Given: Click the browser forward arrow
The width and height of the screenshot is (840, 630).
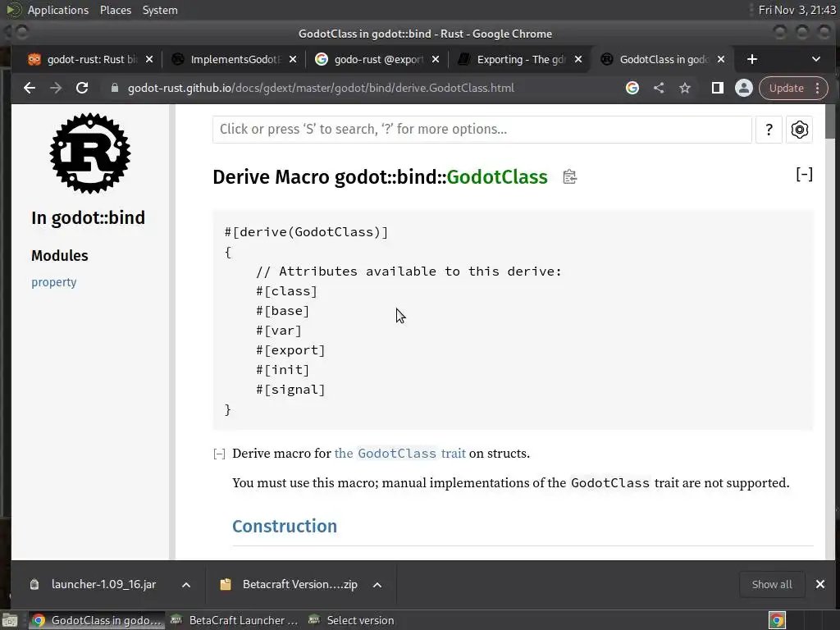Looking at the screenshot, I should [56, 89].
